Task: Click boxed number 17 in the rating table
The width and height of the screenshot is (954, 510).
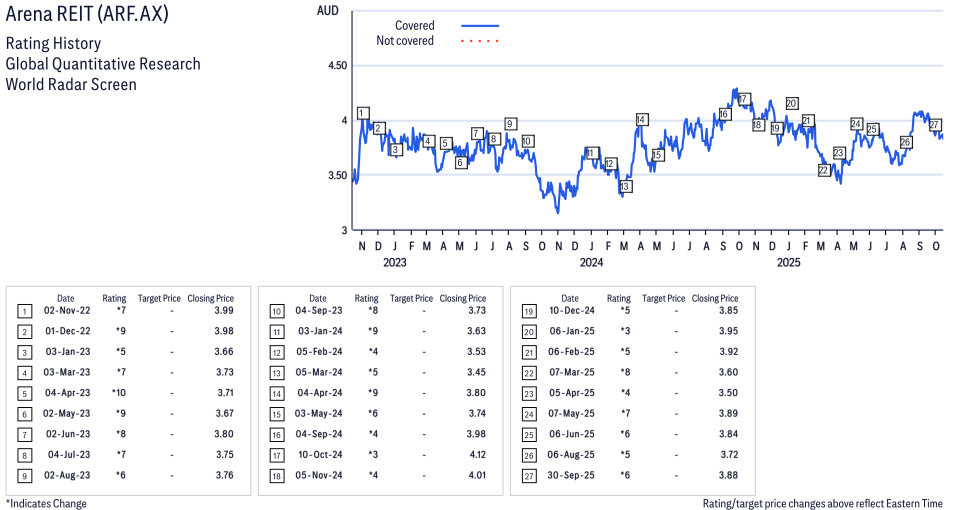Action: 276,455
